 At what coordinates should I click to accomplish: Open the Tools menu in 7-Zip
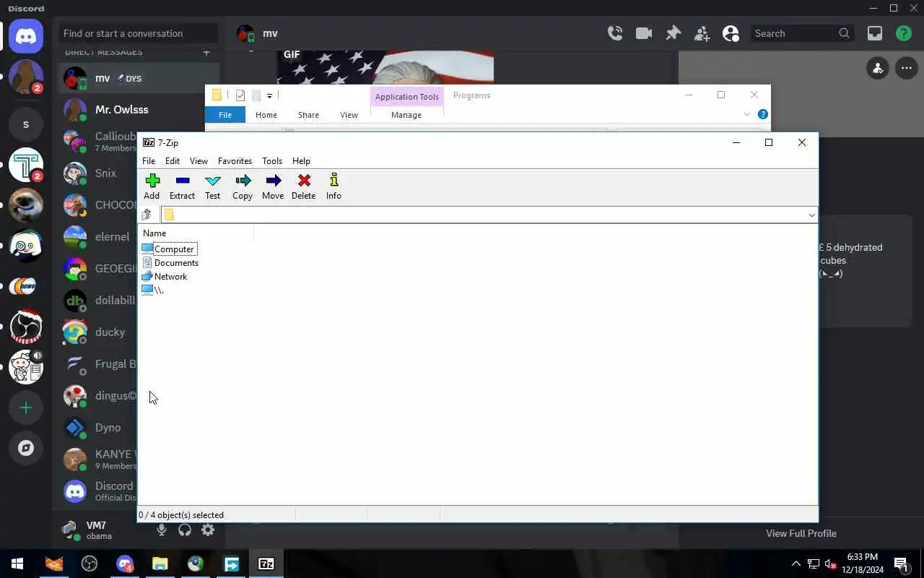[272, 161]
